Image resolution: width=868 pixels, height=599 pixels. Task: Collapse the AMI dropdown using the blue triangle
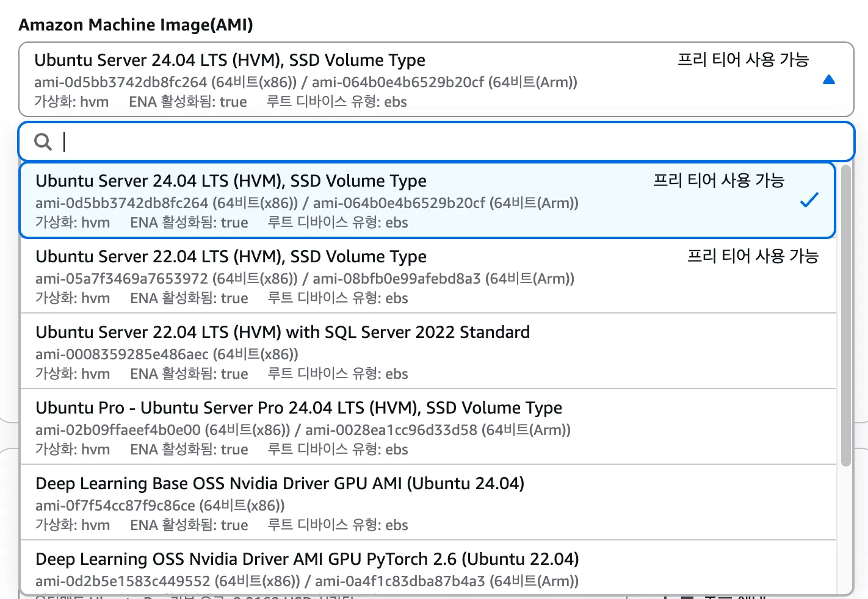coord(828,80)
